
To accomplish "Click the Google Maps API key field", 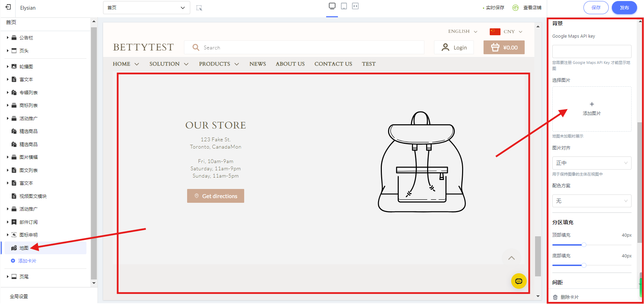I will pyautogui.click(x=591, y=51).
